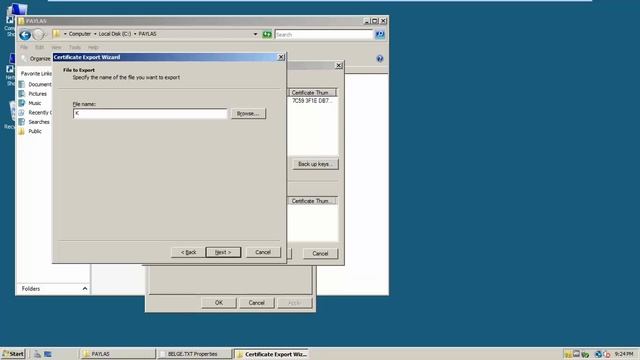Click the Explorer Forward arrow button
Screen dimensions: 640x360
(38, 35)
